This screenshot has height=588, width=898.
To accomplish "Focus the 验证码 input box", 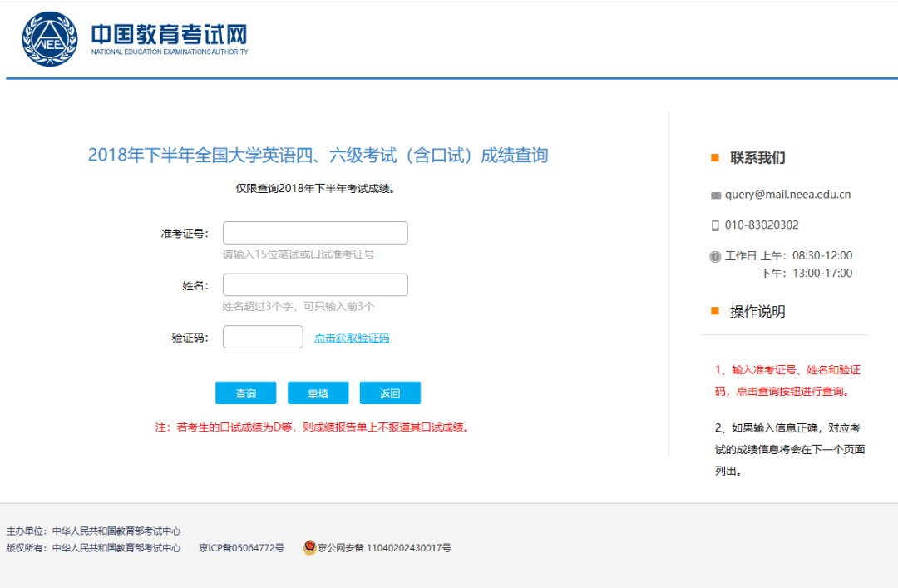I will pyautogui.click(x=263, y=337).
